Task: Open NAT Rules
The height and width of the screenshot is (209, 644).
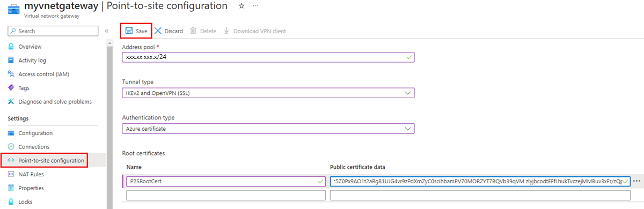Action: 31,174
